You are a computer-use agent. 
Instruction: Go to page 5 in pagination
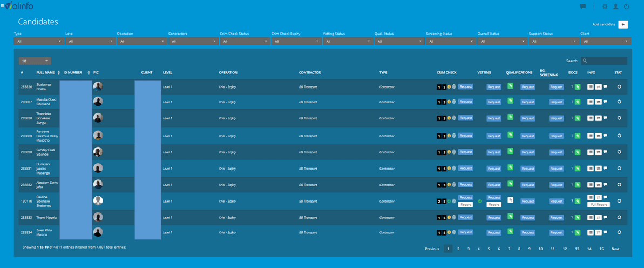[489, 249]
